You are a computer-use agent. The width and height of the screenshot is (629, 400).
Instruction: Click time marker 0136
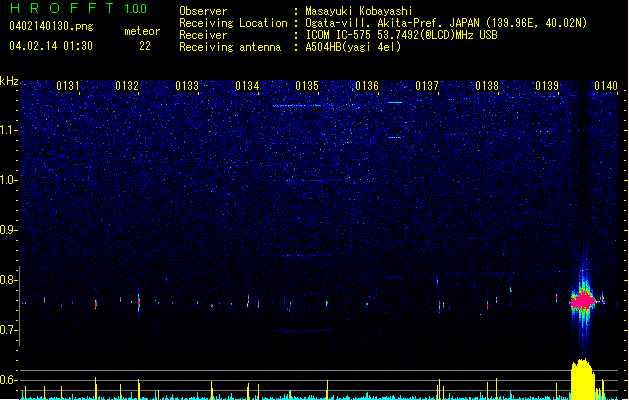[367, 86]
